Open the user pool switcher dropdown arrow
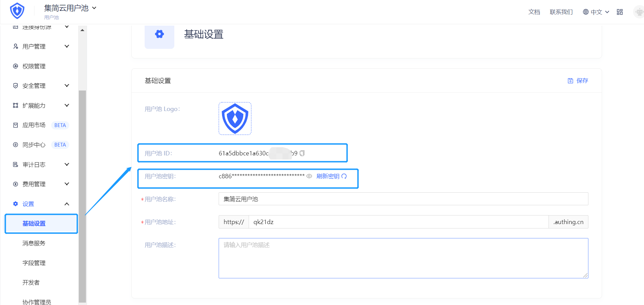The height and width of the screenshot is (305, 644). click(x=94, y=8)
